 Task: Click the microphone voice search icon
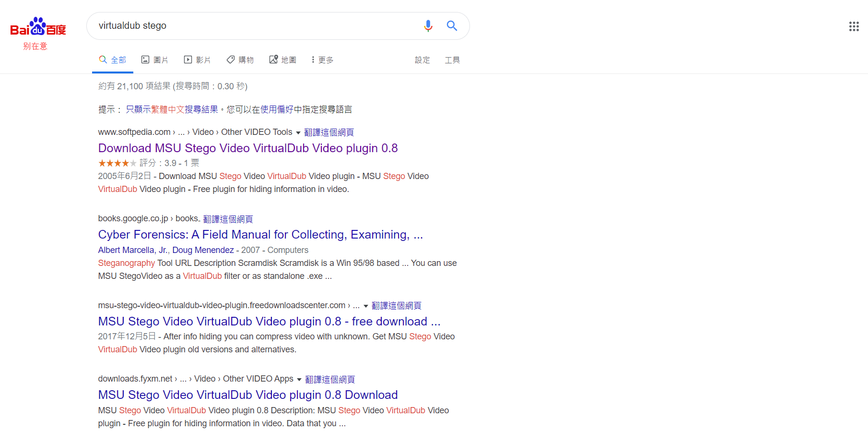pyautogui.click(x=428, y=26)
